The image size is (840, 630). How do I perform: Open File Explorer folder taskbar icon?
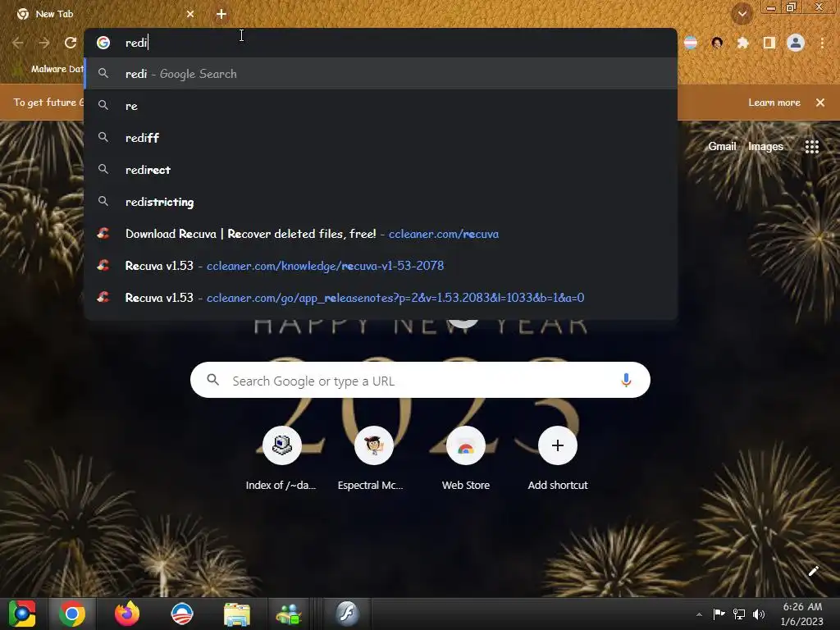[237, 614]
